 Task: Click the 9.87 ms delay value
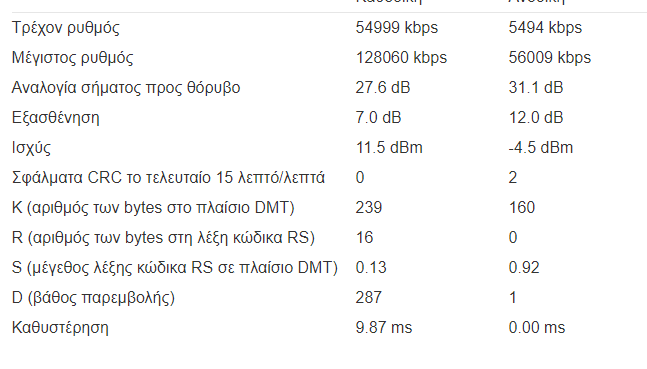[x=384, y=328]
